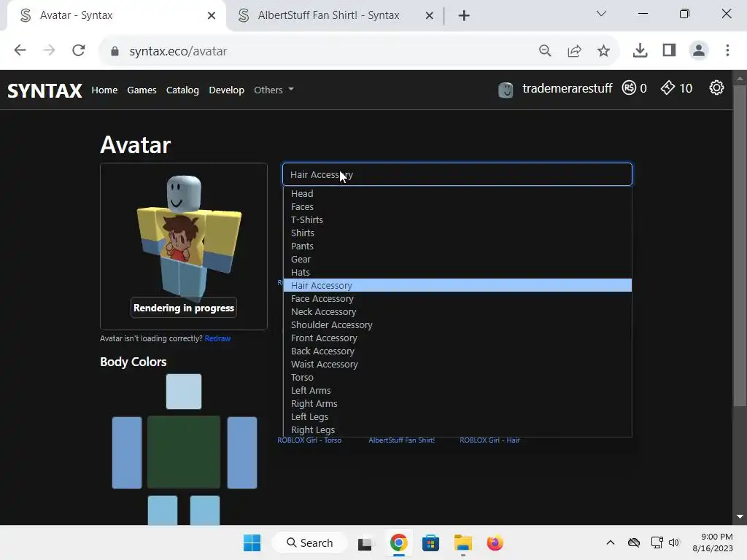Open AlbertStuff Fan Shirt! item link
This screenshot has height=560, width=747.
tap(402, 440)
